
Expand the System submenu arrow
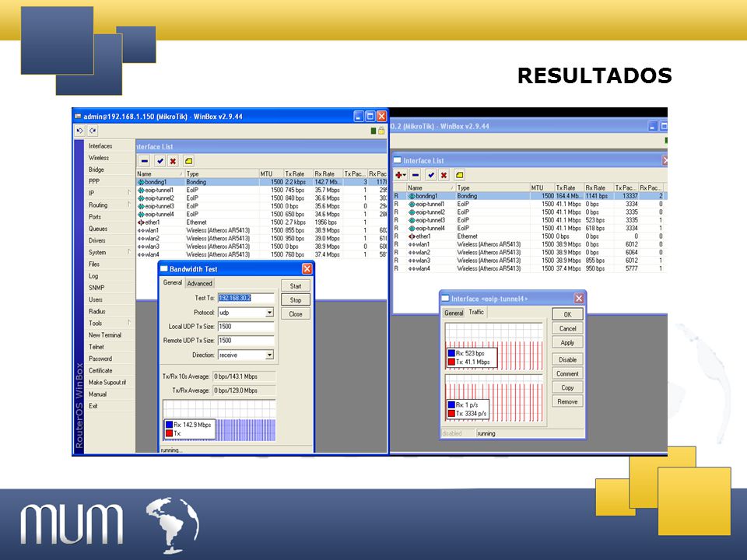[x=129, y=252]
